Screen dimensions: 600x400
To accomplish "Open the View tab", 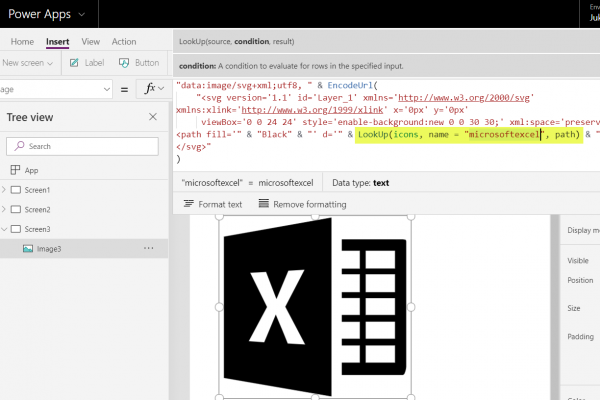I will point(91,42).
